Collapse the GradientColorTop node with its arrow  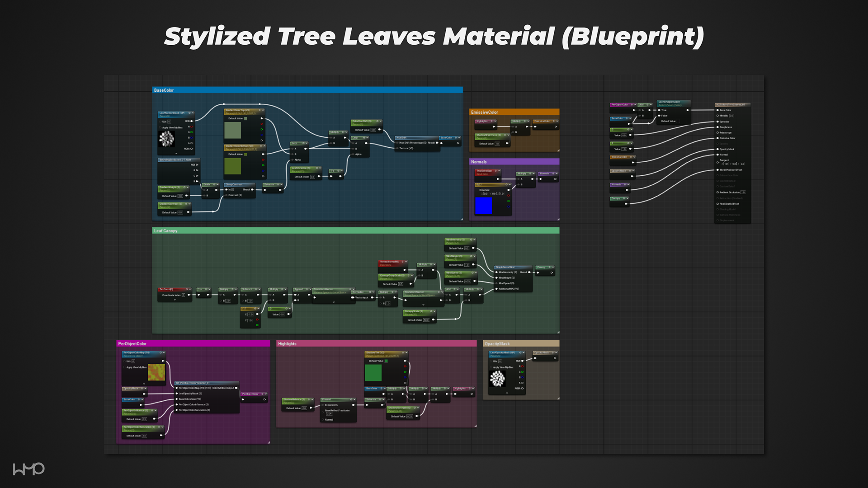point(263,110)
